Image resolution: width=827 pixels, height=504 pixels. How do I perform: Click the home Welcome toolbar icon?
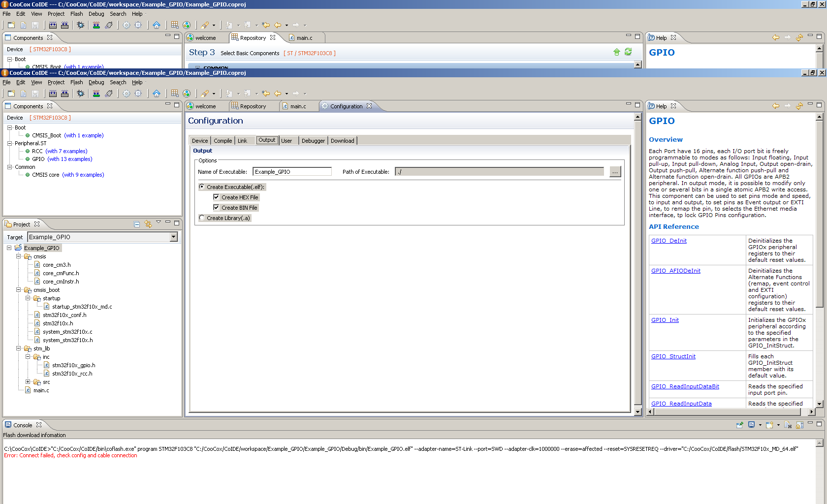157,94
